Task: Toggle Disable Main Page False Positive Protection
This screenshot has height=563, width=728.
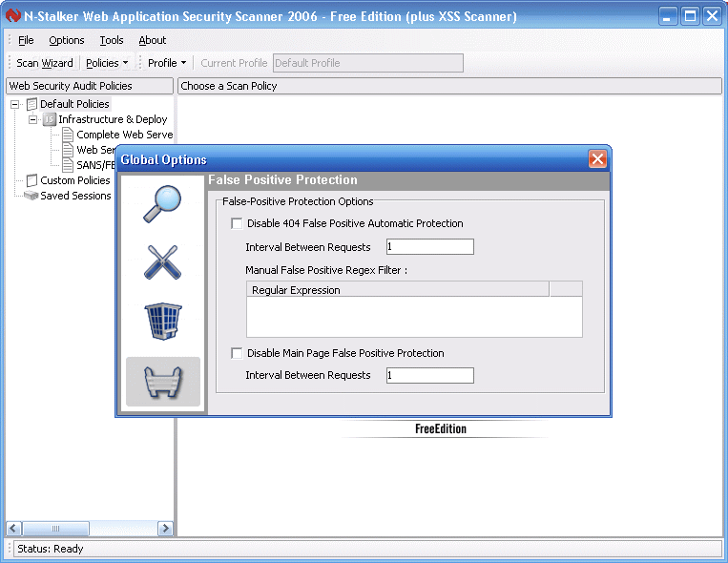Action: point(237,353)
